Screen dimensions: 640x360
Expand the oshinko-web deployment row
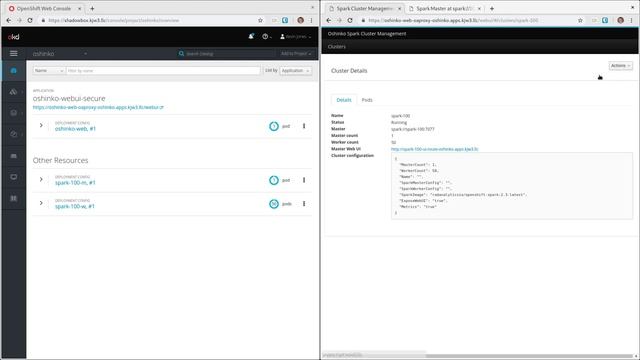pos(41,125)
